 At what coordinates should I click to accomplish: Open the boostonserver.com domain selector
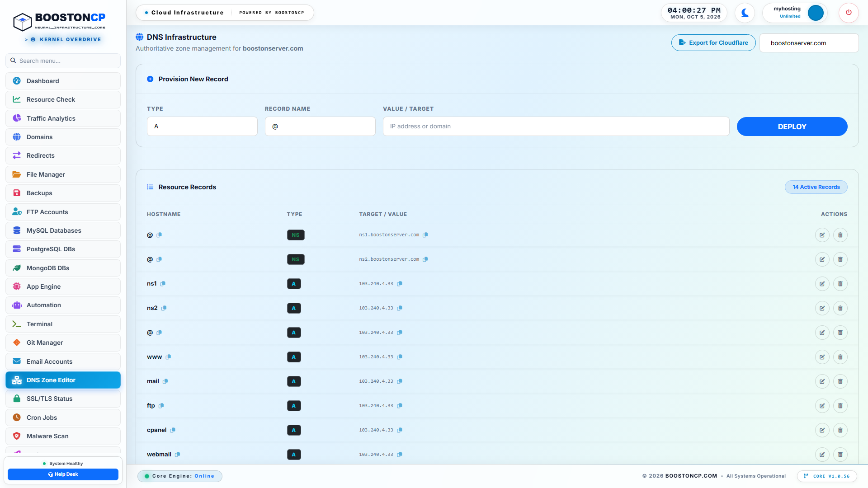(809, 43)
